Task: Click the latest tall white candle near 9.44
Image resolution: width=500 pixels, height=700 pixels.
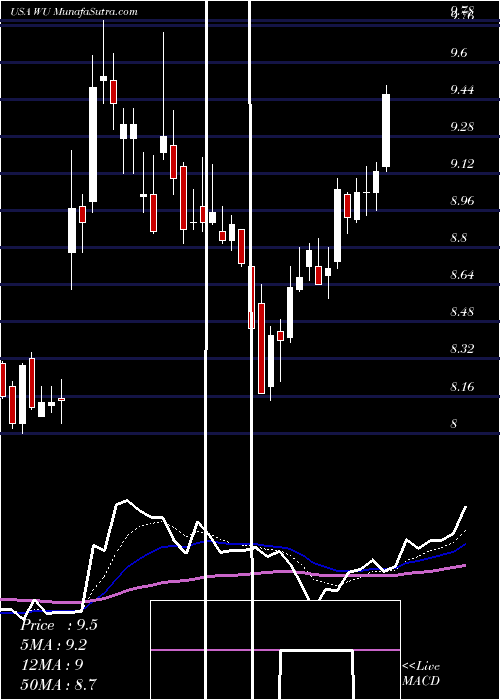Action: 386,130
